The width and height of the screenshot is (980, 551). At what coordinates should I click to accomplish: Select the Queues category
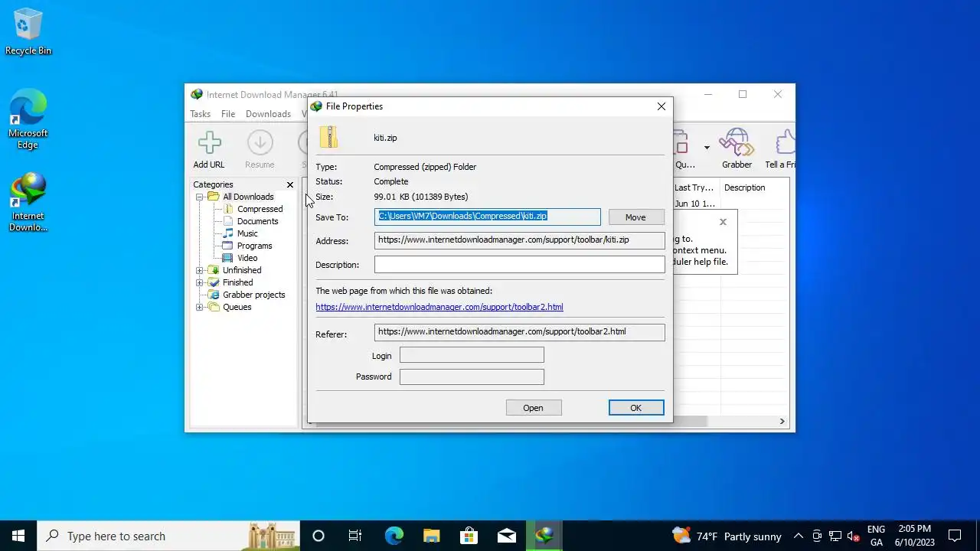[x=237, y=307]
